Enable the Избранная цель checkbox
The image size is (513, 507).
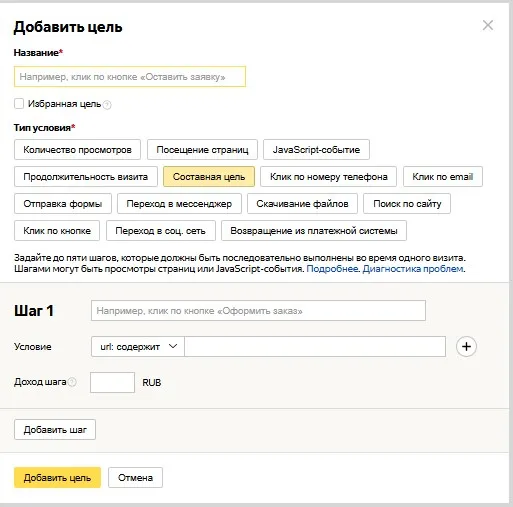[x=19, y=104]
